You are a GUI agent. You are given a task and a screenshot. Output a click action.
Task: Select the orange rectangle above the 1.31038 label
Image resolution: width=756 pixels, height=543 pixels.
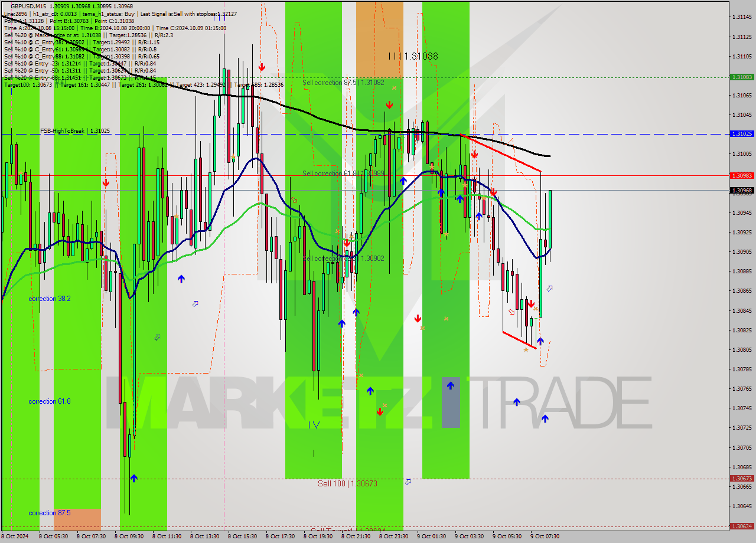pos(379,39)
